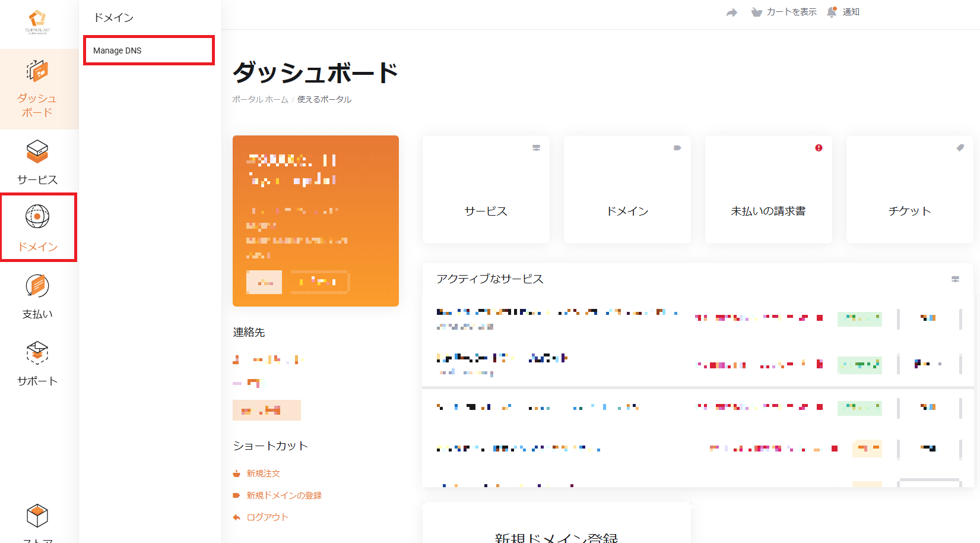Screen dimensions: 980x543
Task: Click the icon at right of アクティブなサービス header
Action: [x=955, y=279]
